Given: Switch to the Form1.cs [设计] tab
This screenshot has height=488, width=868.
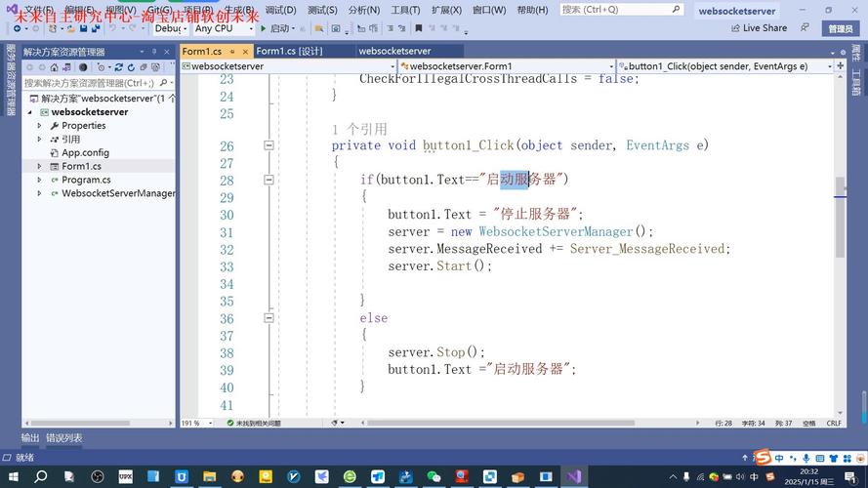Looking at the screenshot, I should (x=289, y=51).
